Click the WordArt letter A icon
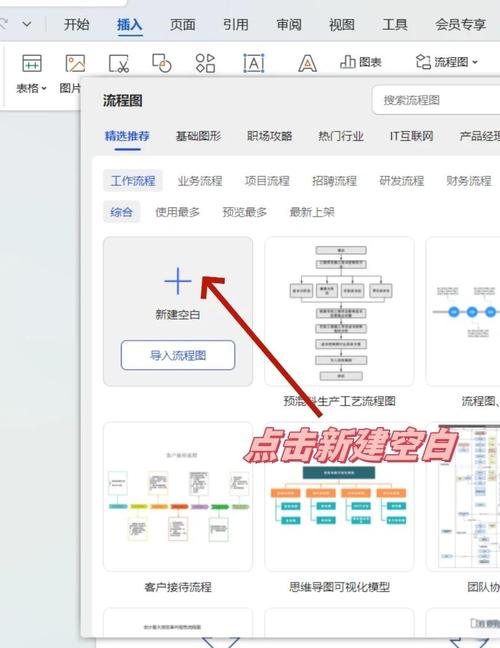 click(x=307, y=64)
